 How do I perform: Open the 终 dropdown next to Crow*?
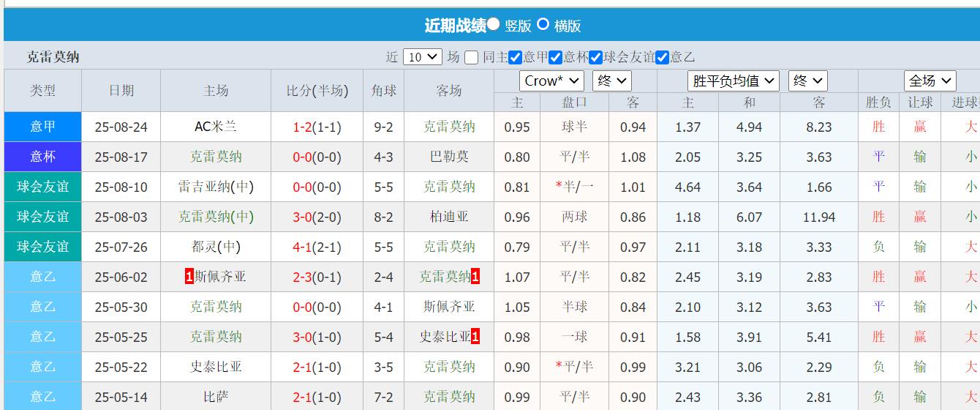click(611, 81)
